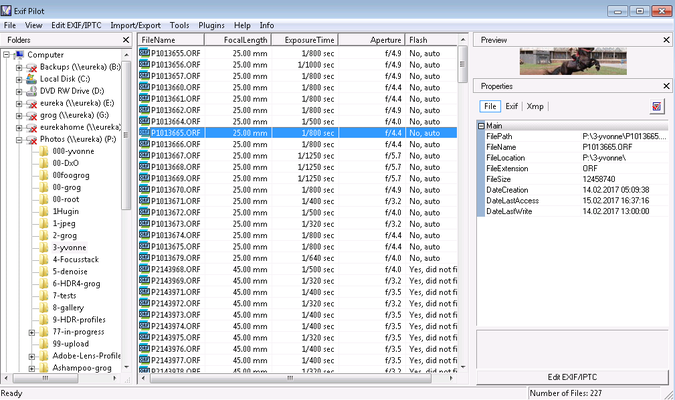Click the 3-yvonne folder icon
The image size is (675, 400).
43,246
